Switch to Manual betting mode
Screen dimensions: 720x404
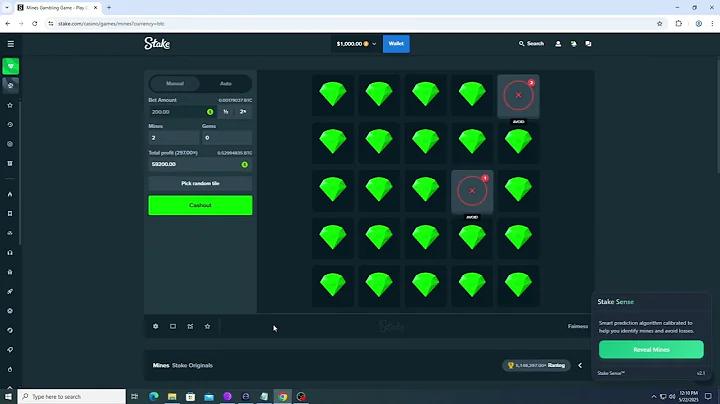click(x=175, y=84)
